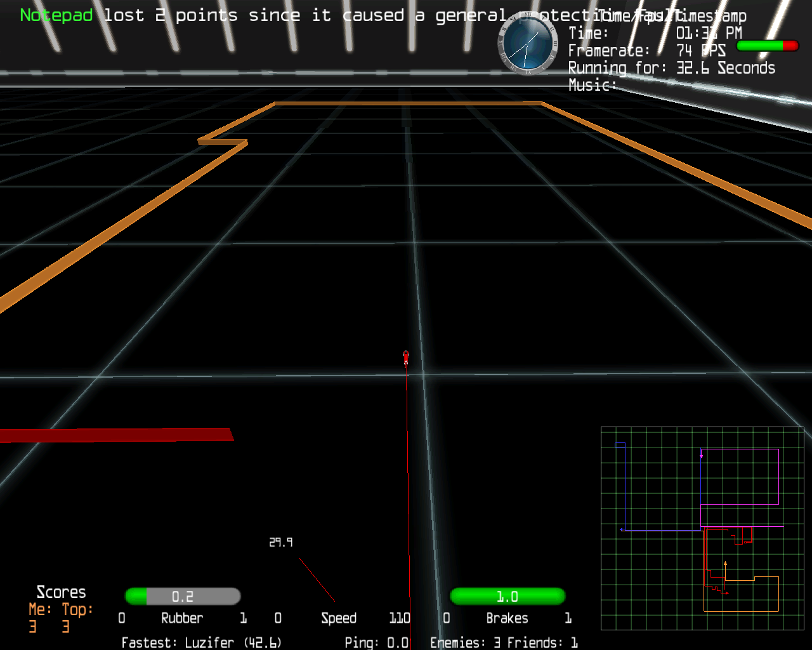
Task: Click the Fastest: Luzifer text
Action: 201,642
